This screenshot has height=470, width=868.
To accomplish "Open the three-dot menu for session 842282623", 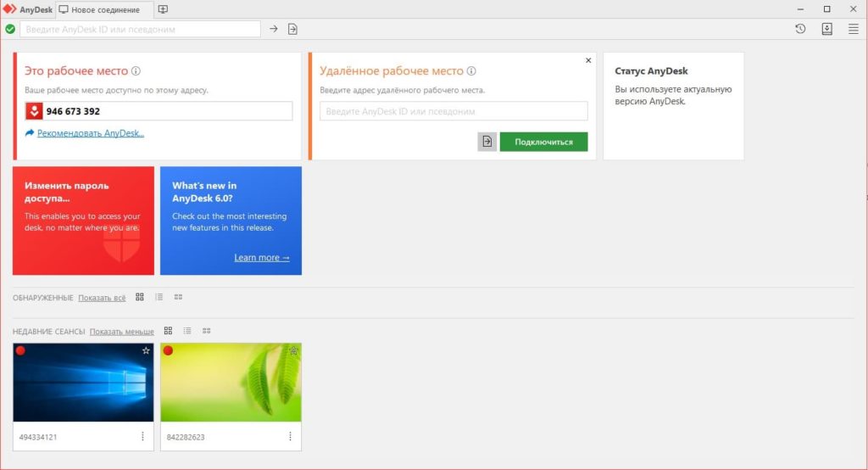I will (290, 437).
